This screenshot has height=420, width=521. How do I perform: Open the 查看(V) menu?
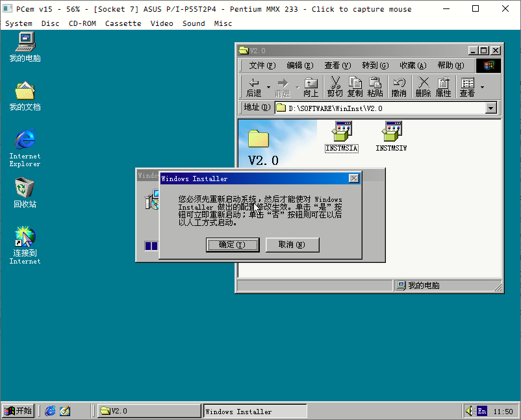[x=337, y=66]
